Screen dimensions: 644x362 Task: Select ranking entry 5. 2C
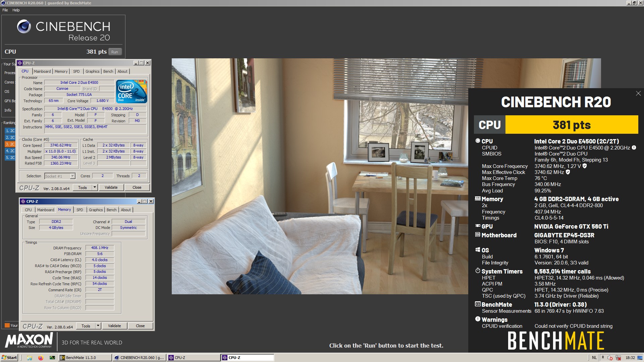[x=10, y=158]
